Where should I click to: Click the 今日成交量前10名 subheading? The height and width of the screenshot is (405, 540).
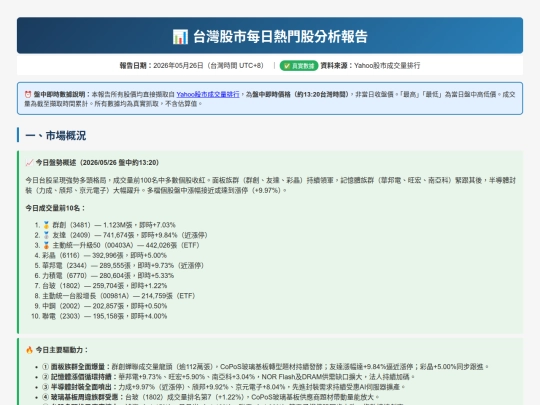pyautogui.click(x=55, y=208)
